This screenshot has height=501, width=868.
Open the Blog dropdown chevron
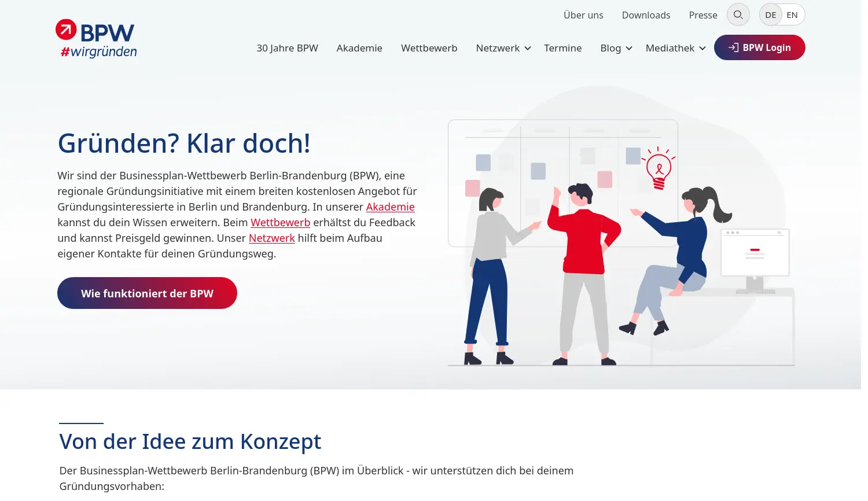629,49
